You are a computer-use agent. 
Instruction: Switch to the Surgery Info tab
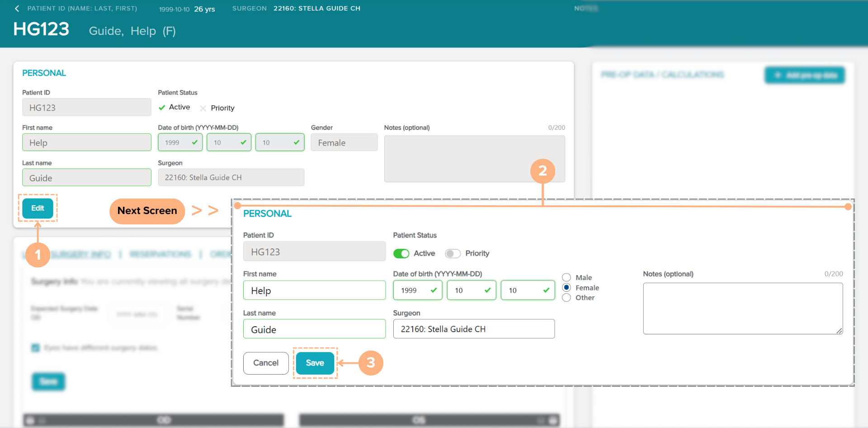click(x=80, y=254)
